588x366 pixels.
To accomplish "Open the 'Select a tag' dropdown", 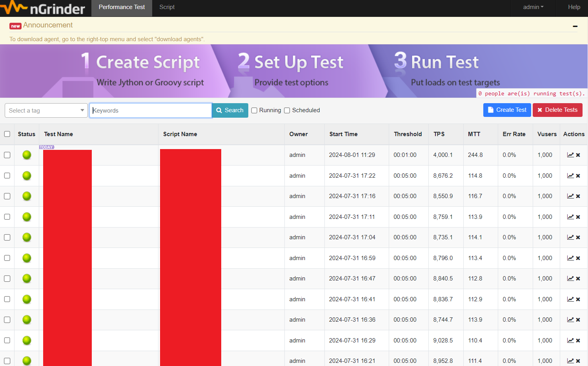I will (x=46, y=111).
